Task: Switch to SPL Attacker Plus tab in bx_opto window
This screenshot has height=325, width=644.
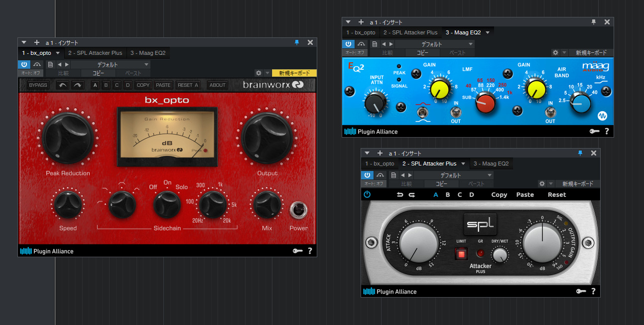Action: [x=95, y=53]
